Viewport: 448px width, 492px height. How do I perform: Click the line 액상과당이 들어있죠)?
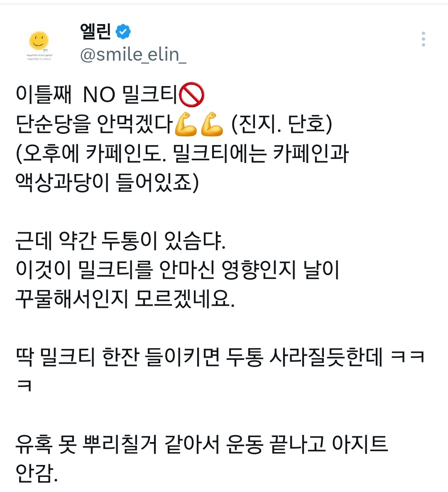(107, 182)
